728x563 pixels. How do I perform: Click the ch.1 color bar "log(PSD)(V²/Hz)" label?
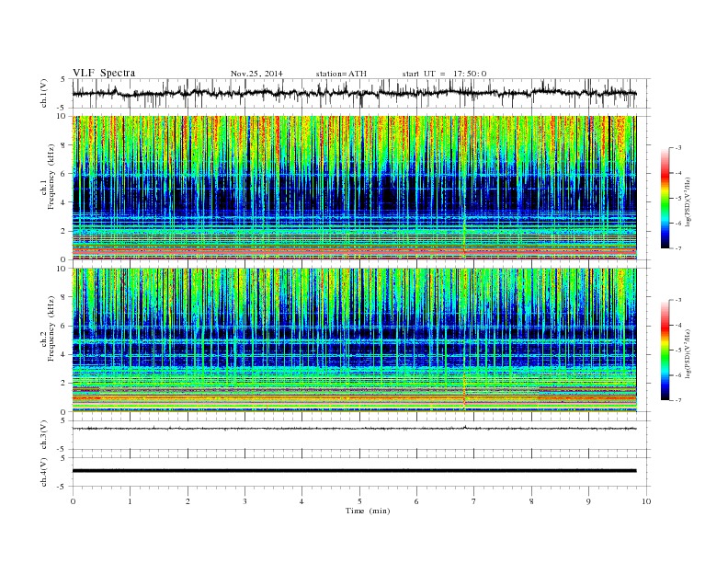pos(688,201)
